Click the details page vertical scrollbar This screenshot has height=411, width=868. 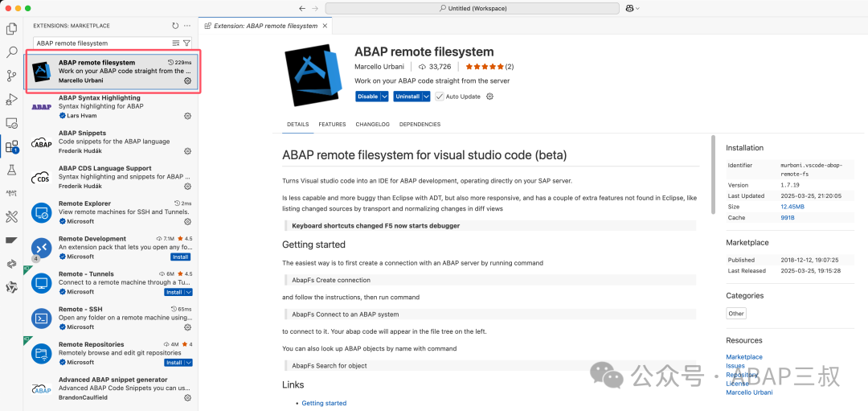tap(713, 175)
